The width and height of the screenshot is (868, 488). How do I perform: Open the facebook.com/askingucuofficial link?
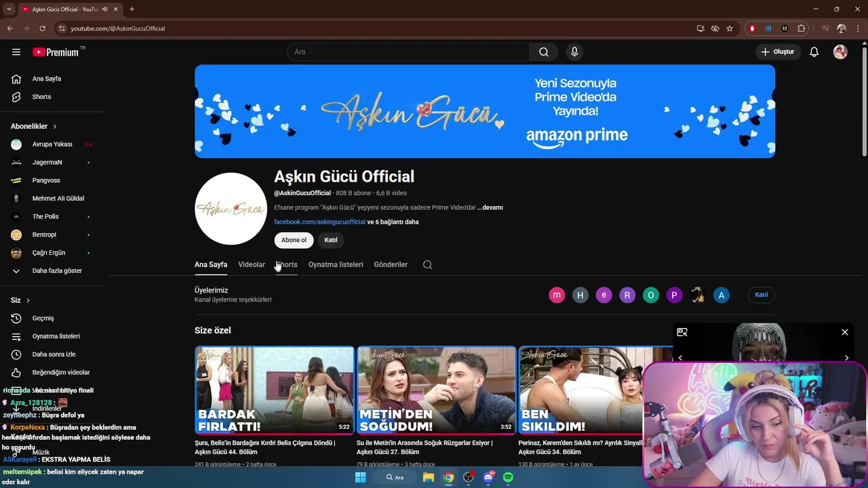click(x=319, y=222)
